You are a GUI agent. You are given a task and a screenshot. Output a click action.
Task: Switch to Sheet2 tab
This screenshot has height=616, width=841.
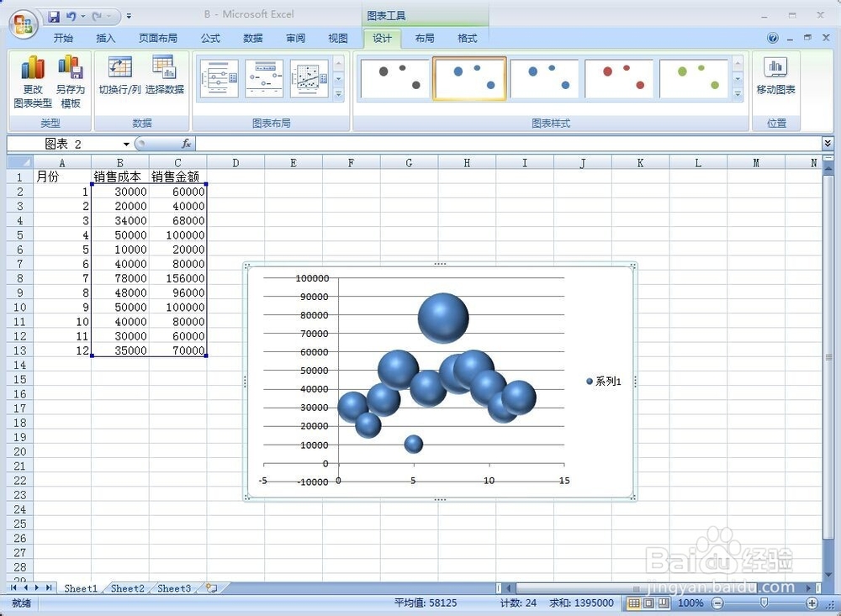pos(128,588)
